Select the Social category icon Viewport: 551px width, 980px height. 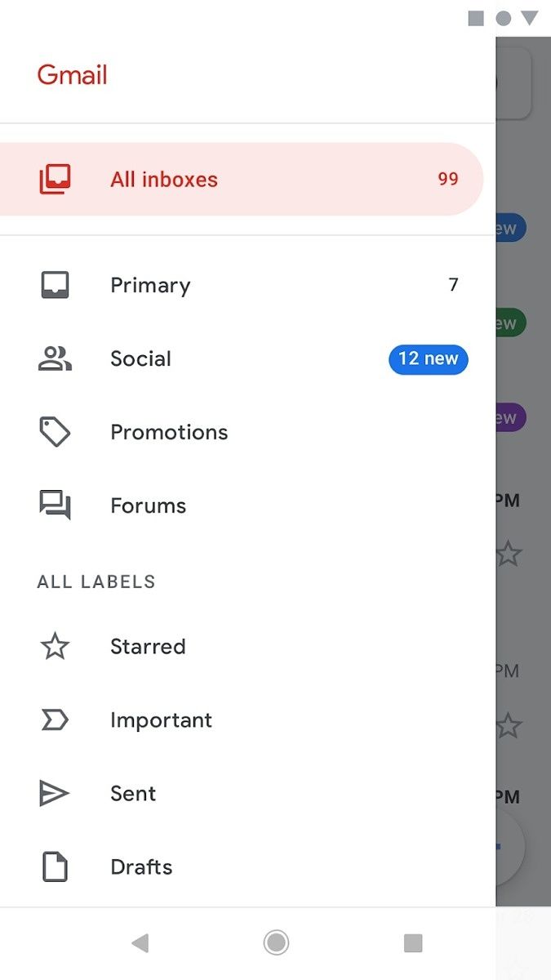tap(54, 359)
